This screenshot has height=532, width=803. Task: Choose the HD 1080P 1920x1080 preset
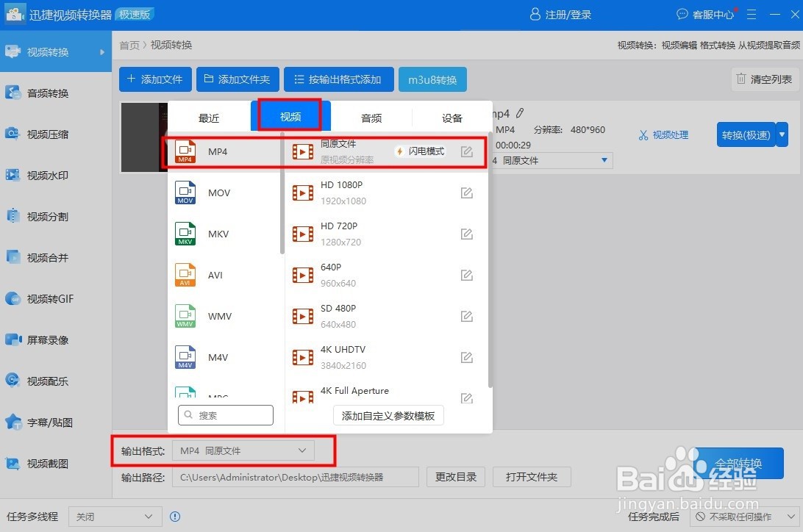tap(385, 193)
